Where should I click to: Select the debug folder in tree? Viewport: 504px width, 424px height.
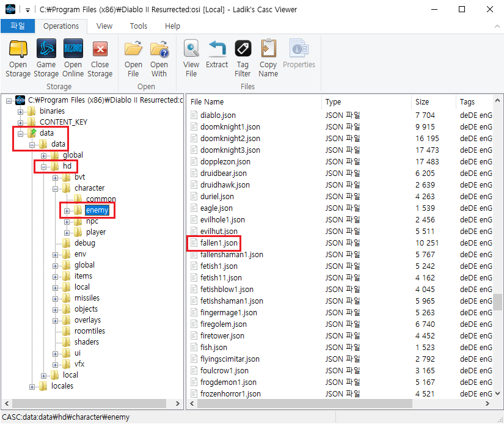pyautogui.click(x=85, y=243)
